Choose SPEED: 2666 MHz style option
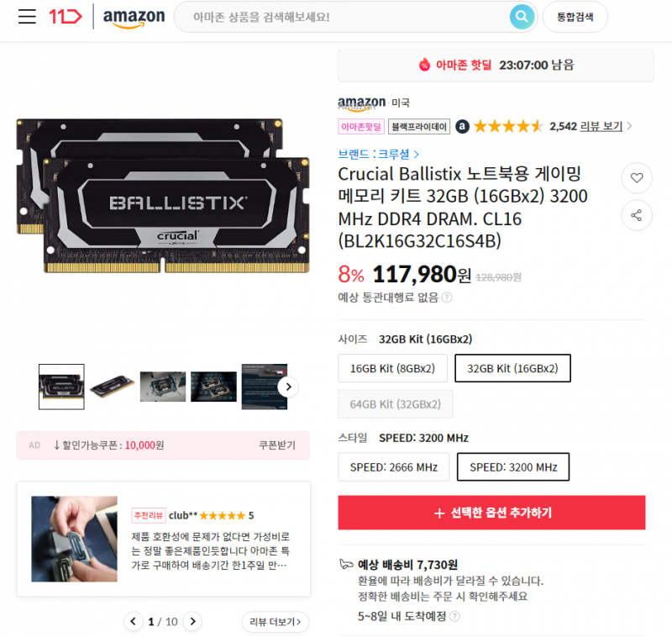Screen dimensions: 672x637 pos(393,466)
